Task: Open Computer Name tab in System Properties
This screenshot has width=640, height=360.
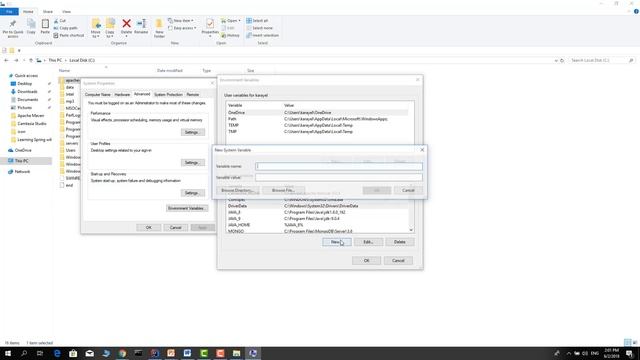Action: click(97, 95)
